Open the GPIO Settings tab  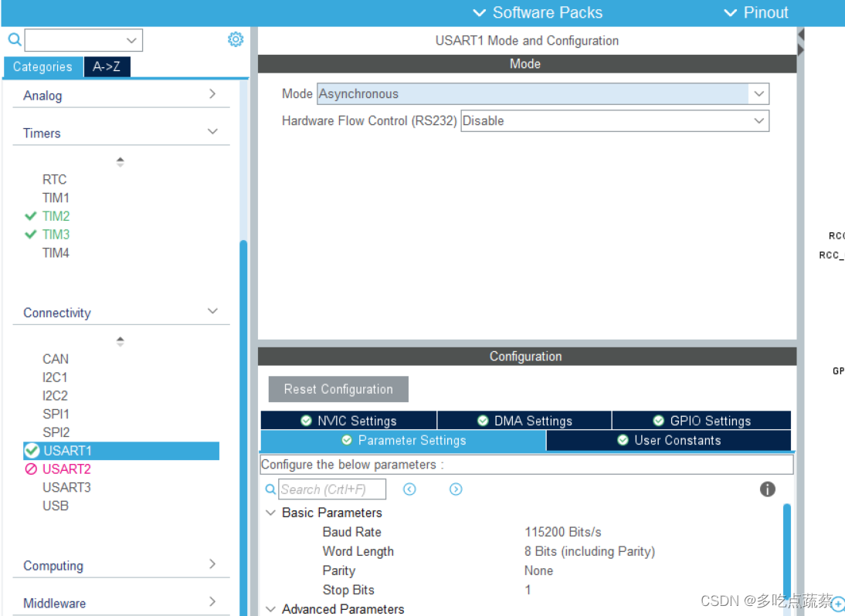click(x=701, y=421)
